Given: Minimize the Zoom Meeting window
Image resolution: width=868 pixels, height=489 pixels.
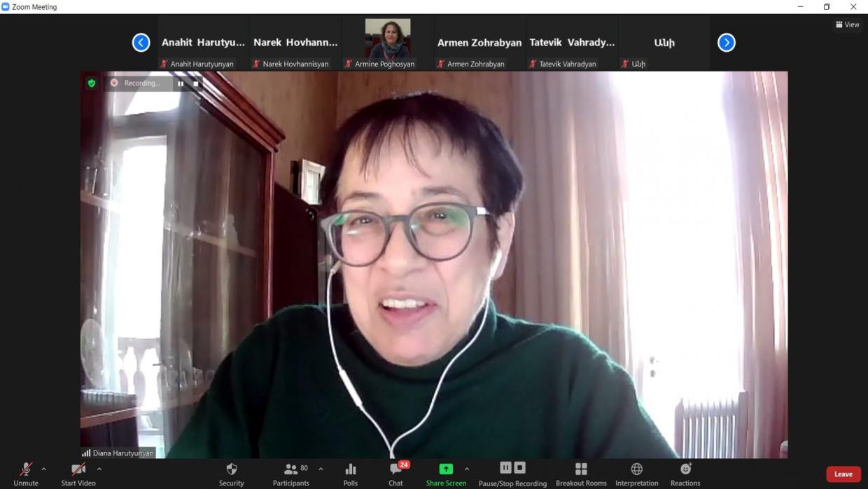Looking at the screenshot, I should pos(801,7).
